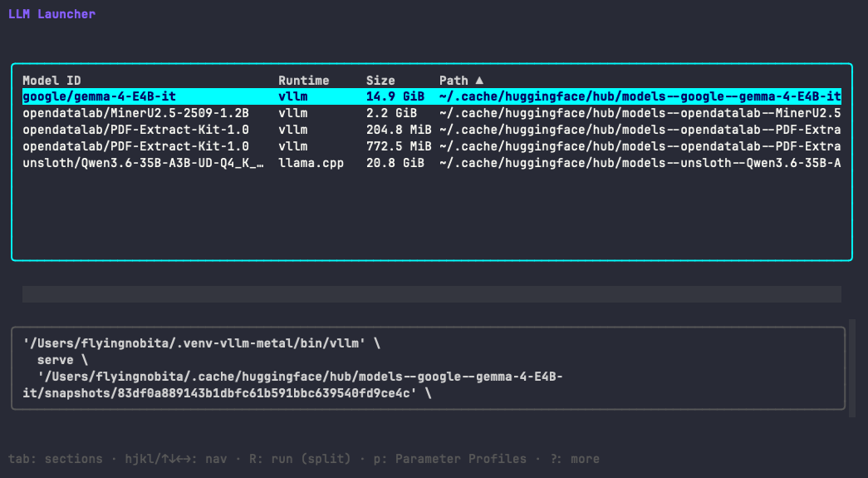The image size is (868, 478).
Task: Sort by the Runtime column header
Action: (x=303, y=81)
